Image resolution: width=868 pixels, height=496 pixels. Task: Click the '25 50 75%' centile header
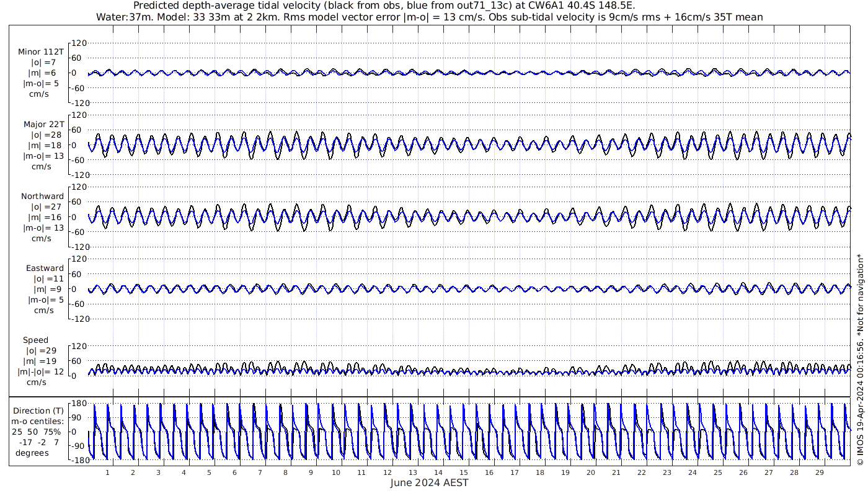pos(36,432)
